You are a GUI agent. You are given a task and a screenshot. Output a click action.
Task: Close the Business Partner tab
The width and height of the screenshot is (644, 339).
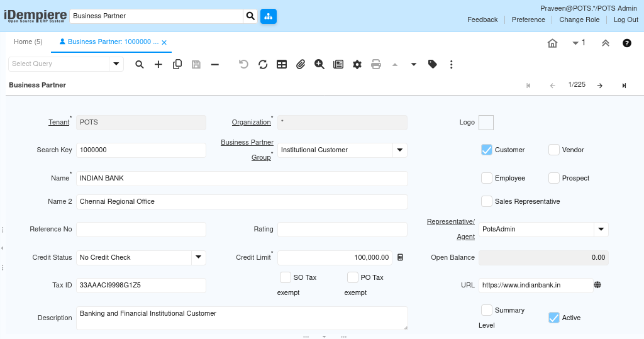tap(164, 42)
